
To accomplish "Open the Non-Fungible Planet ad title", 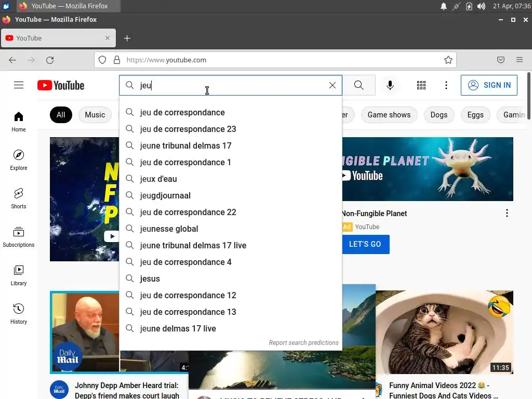I will (x=374, y=214).
